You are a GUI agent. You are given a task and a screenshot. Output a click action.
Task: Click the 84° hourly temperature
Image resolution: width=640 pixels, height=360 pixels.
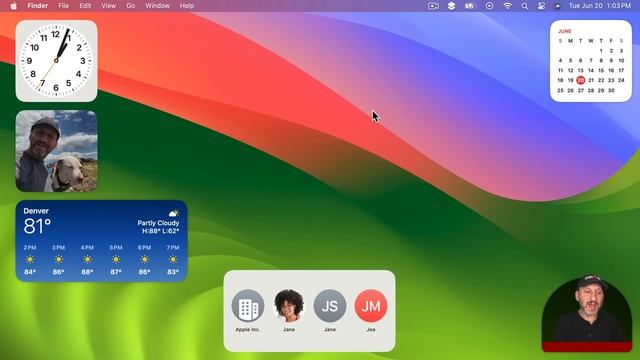pos(30,272)
